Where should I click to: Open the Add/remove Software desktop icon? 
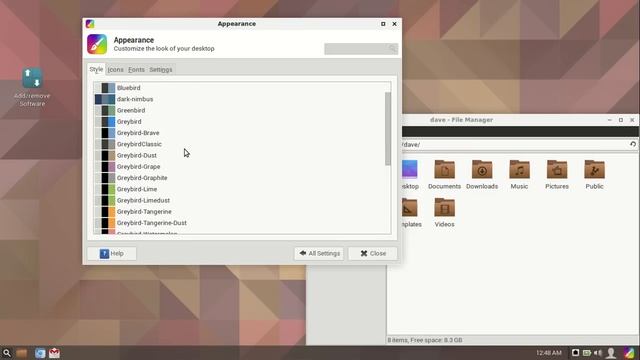pos(32,87)
